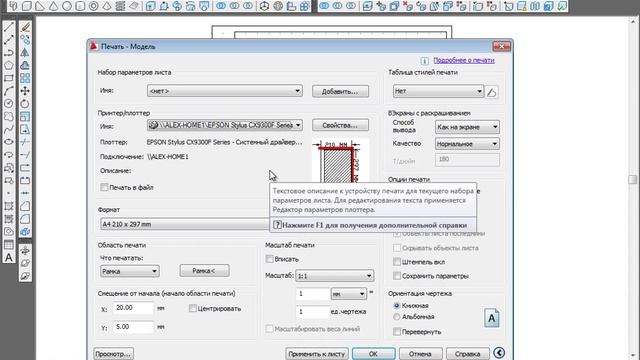Click Применить к листу button

[x=317, y=354]
